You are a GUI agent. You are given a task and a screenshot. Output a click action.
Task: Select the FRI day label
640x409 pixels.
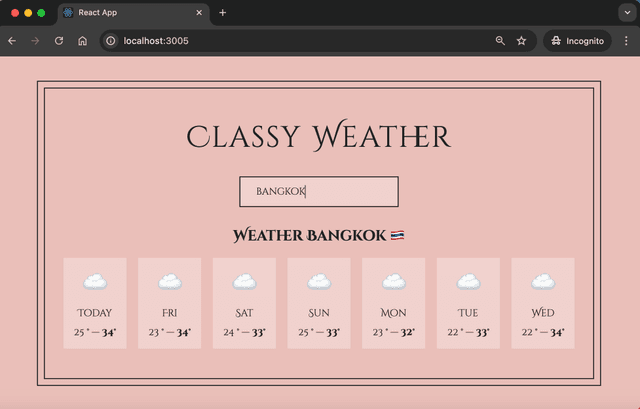click(x=169, y=313)
